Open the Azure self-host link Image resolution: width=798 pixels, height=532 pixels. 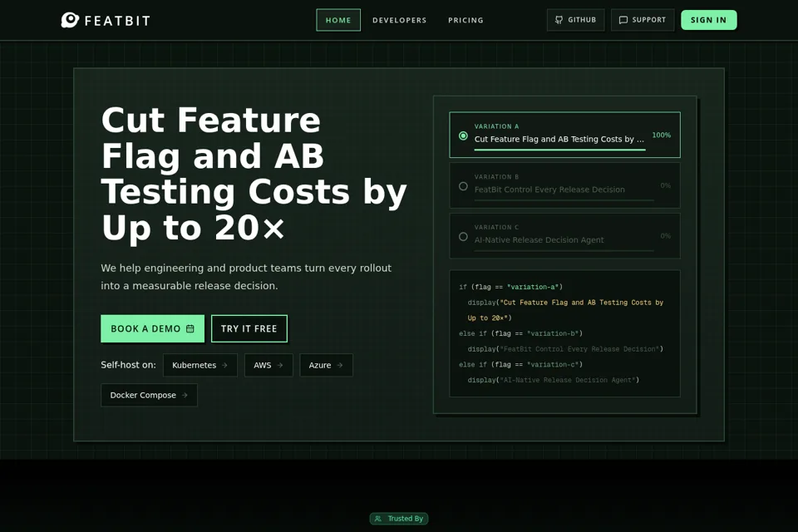326,365
